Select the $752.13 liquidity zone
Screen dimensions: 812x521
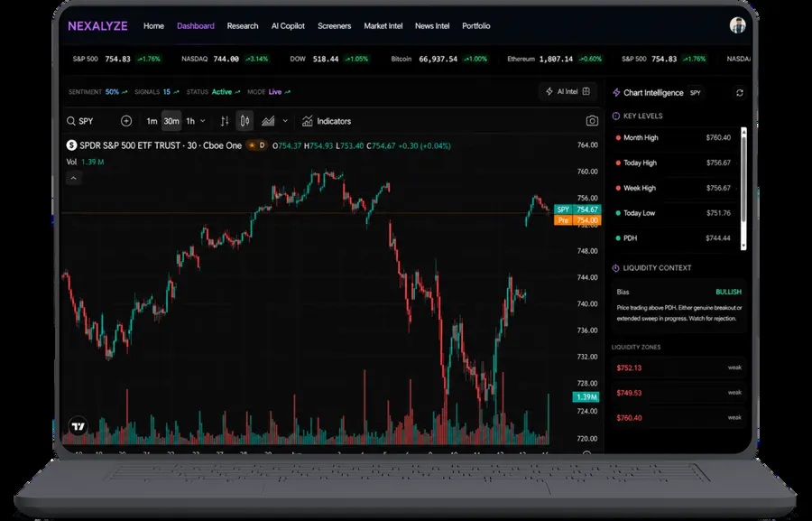(678, 367)
